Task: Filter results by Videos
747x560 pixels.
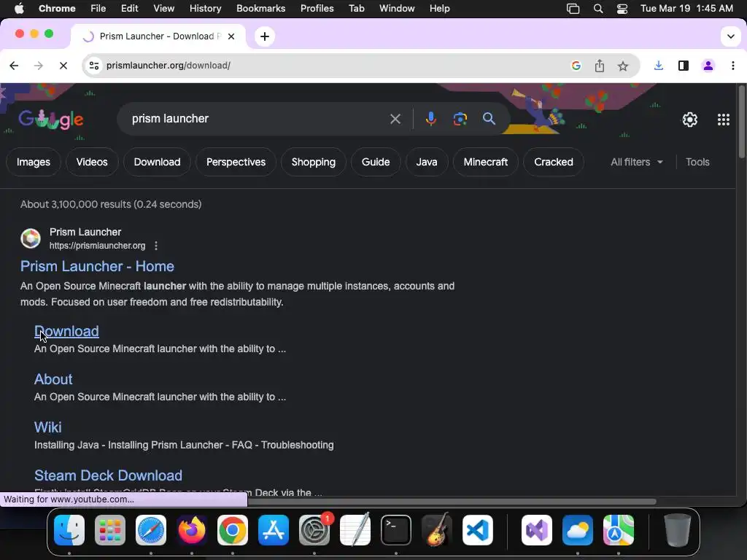Action: pyautogui.click(x=91, y=162)
